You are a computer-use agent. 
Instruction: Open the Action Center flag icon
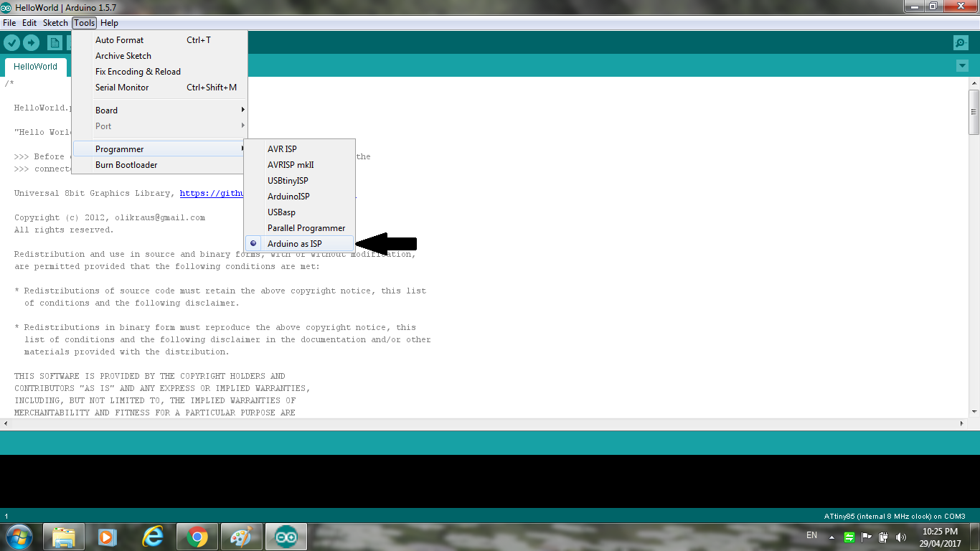(867, 537)
